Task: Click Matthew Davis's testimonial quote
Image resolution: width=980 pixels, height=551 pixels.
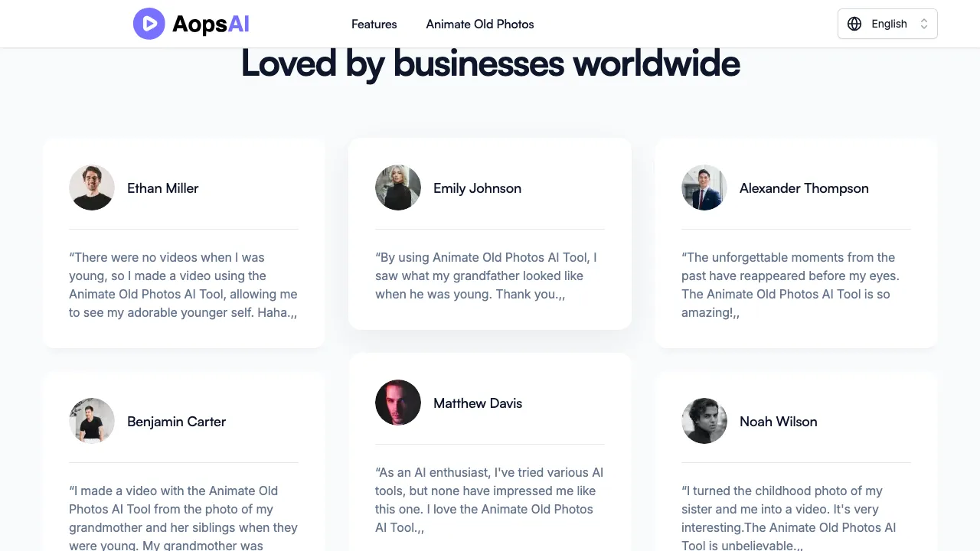Action: point(489,500)
